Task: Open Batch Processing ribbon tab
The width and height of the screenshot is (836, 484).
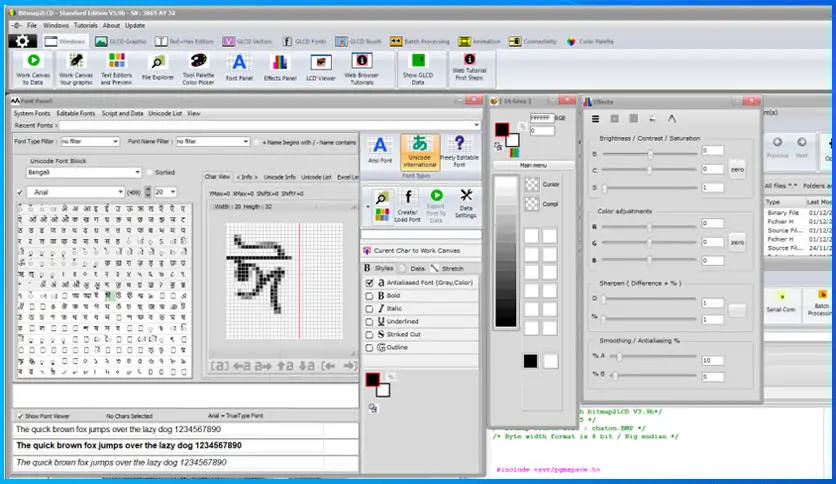Action: [420, 41]
